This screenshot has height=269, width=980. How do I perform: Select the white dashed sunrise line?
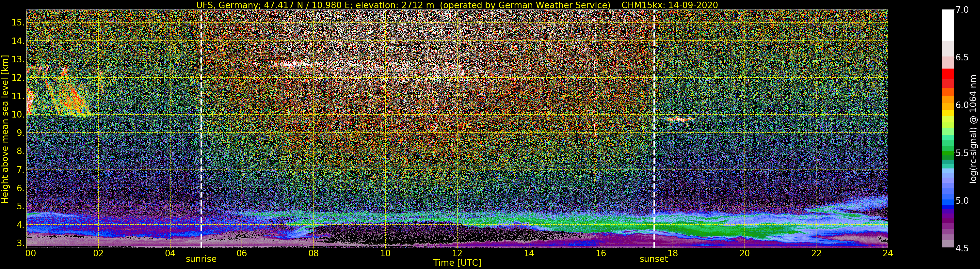(201, 129)
